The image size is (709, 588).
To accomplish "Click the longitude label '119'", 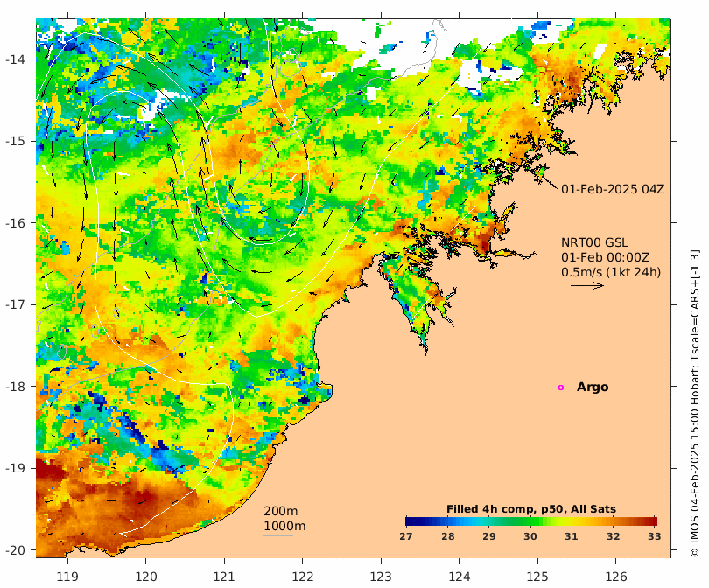I will [67, 577].
